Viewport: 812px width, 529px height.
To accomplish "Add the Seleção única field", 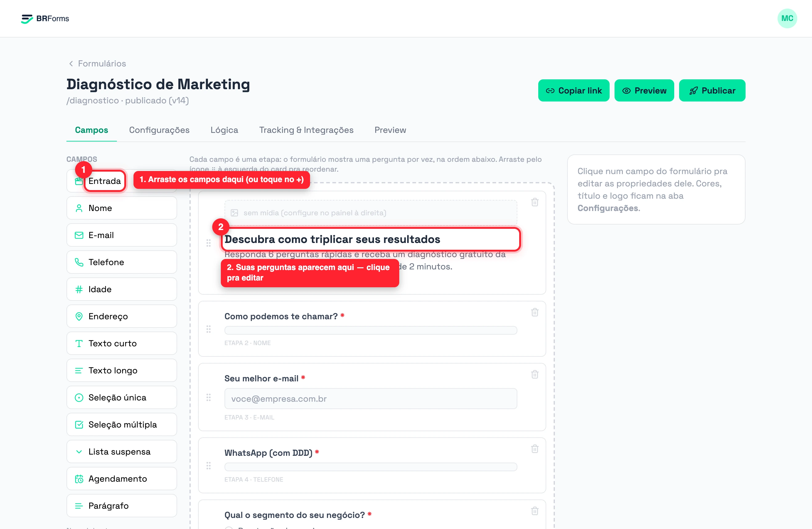I will click(x=122, y=397).
